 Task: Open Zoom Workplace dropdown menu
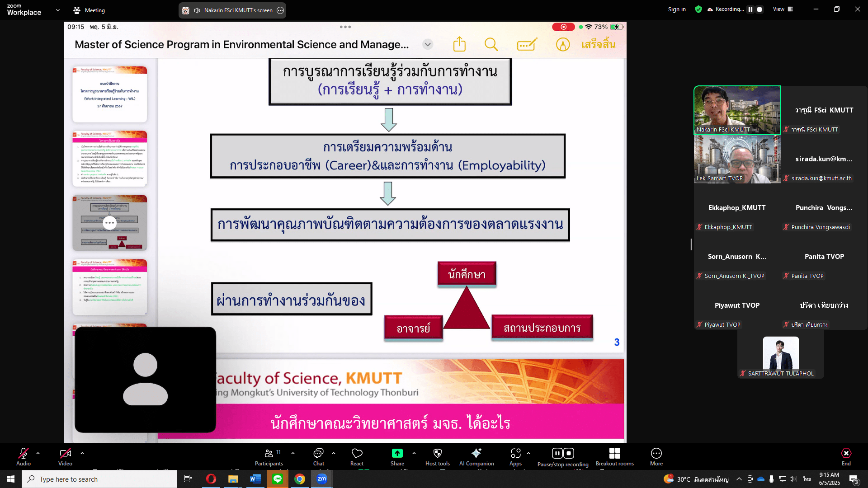[x=58, y=10]
